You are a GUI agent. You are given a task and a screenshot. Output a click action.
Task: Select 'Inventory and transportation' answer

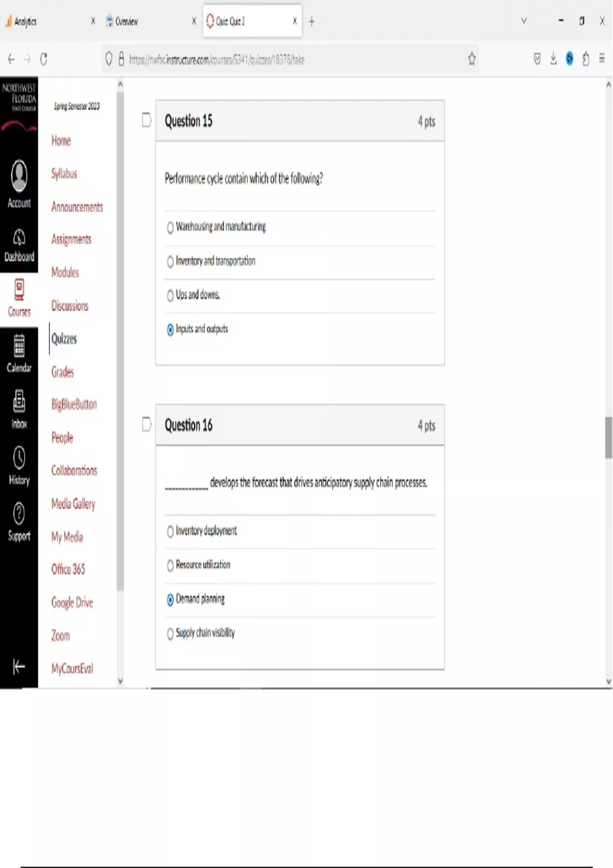coord(170,262)
